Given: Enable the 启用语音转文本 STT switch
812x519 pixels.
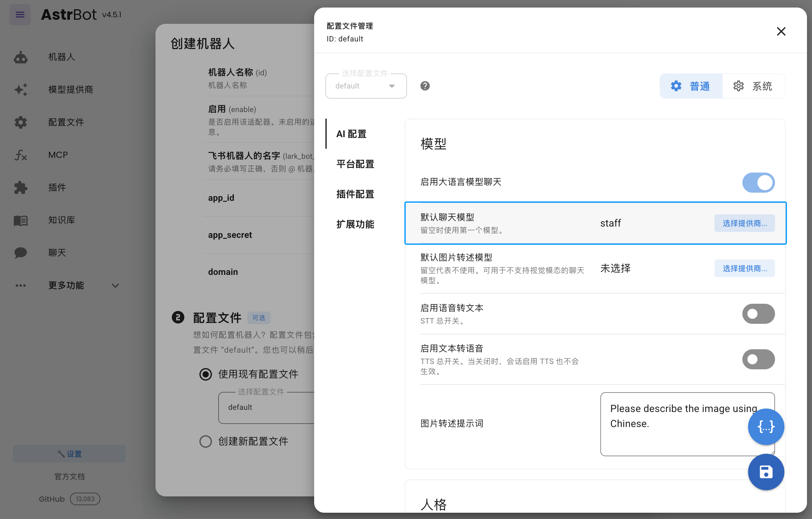Looking at the screenshot, I should coord(758,314).
